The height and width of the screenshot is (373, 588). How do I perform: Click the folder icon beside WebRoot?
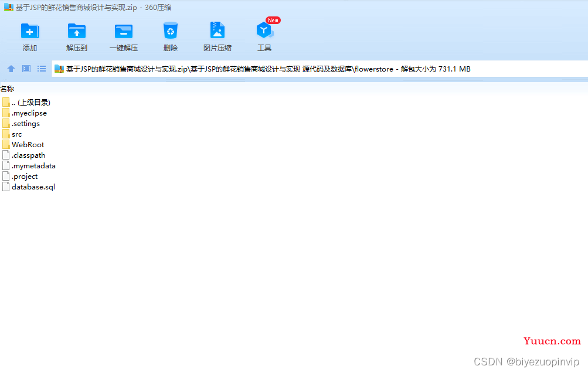coord(6,144)
